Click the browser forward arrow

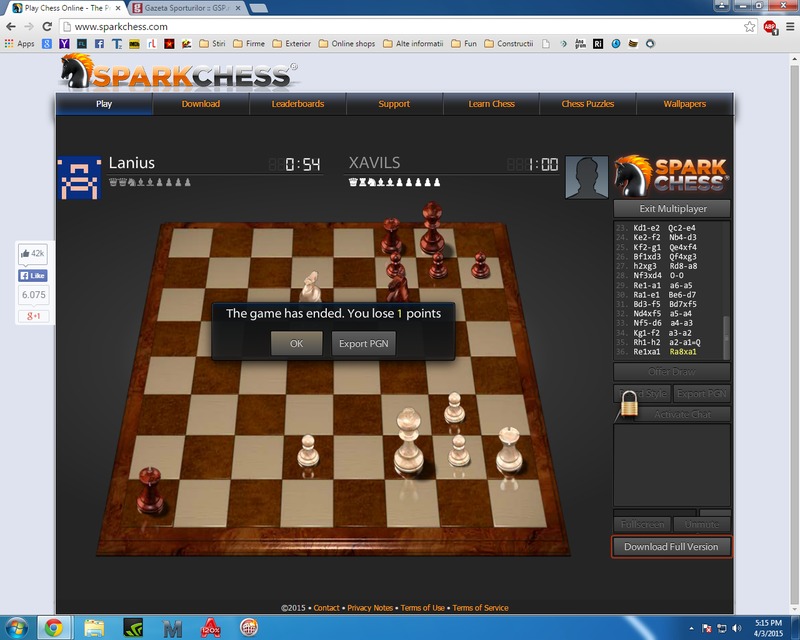(29, 27)
